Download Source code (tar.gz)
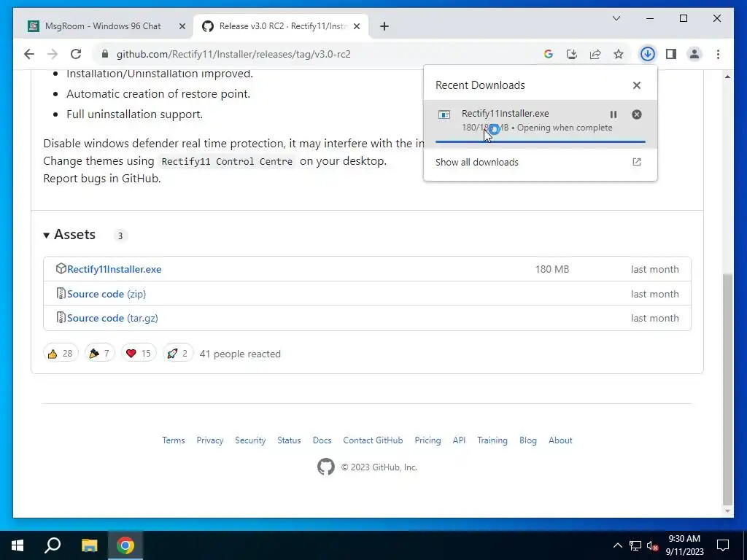 click(112, 318)
